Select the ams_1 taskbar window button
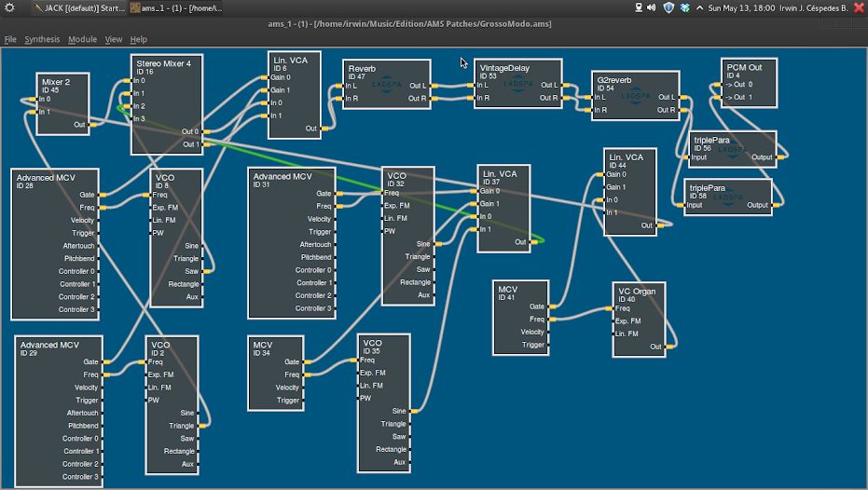 175,7
